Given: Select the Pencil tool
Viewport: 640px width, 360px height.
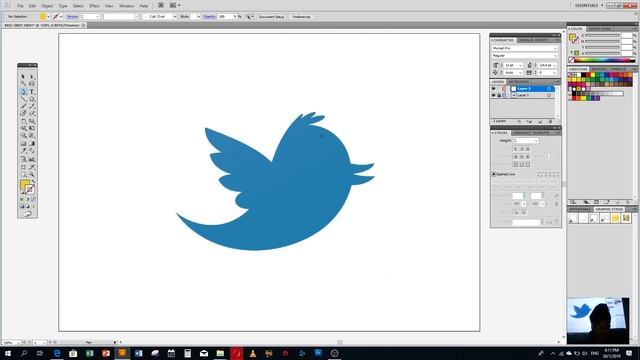Looking at the screenshot, I should pyautogui.click(x=32, y=106).
